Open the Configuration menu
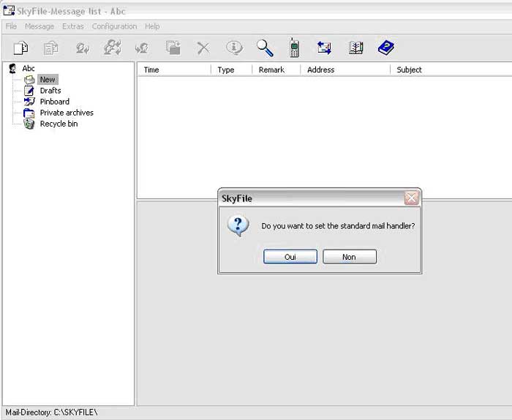The height and width of the screenshot is (420, 512). pos(114,26)
